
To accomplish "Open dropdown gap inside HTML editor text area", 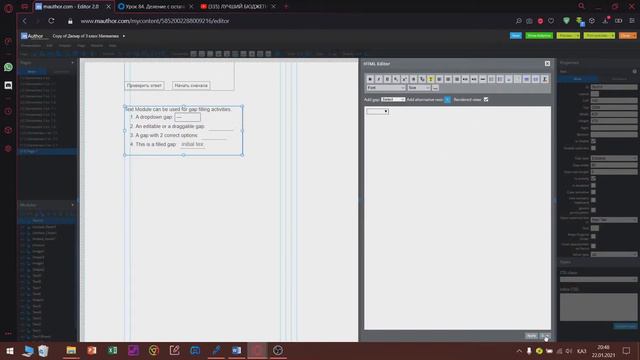I will [x=378, y=111].
